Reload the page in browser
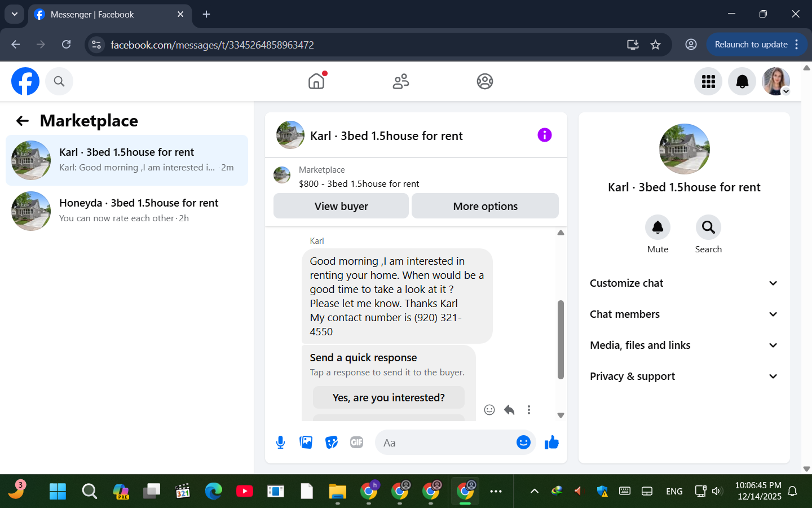812x508 pixels. tap(66, 45)
